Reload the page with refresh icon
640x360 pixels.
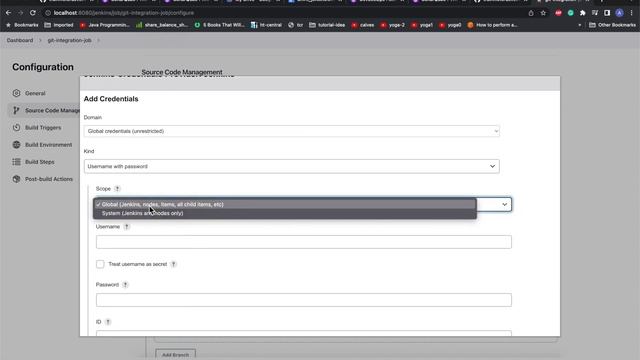coord(33,13)
